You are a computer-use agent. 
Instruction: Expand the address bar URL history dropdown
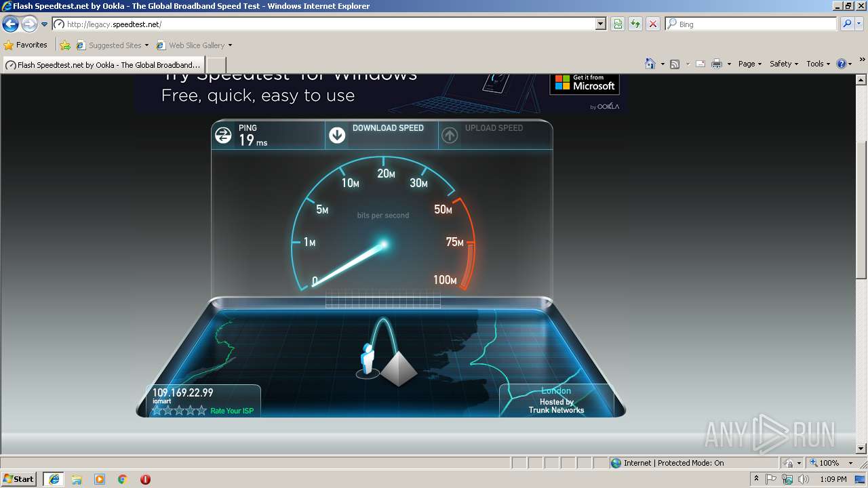600,24
